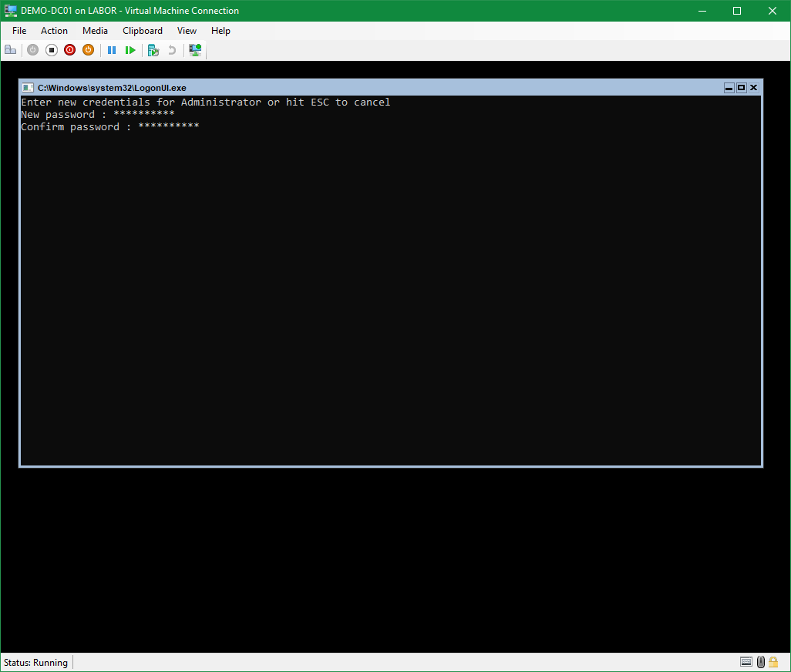The image size is (791, 672).
Task: Open the File menu
Action: click(x=19, y=31)
